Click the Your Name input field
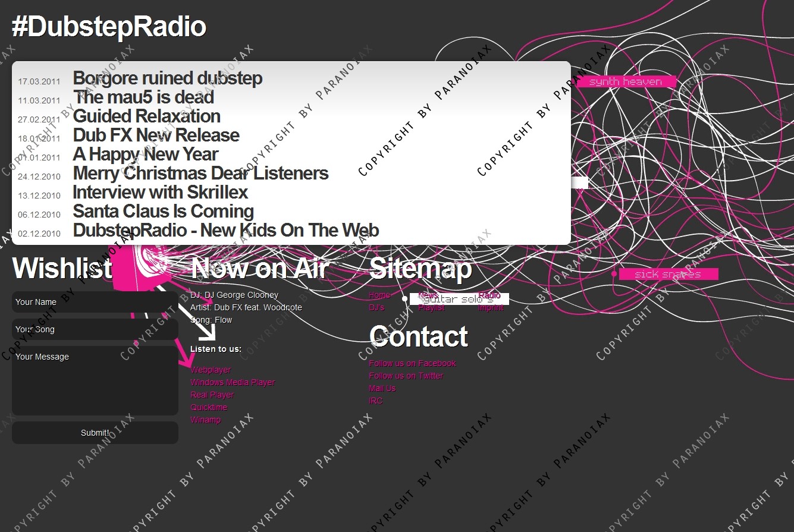 (95, 302)
